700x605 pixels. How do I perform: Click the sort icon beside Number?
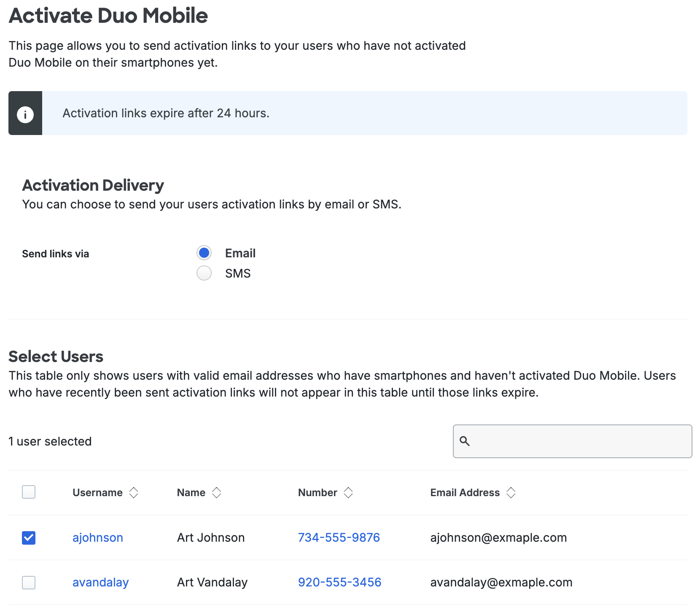click(348, 492)
